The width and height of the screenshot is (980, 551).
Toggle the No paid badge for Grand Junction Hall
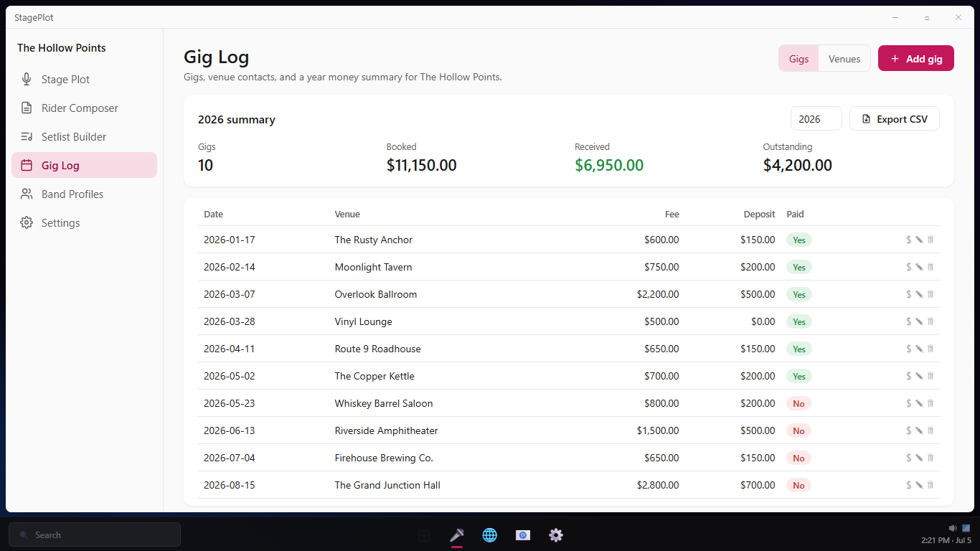[x=798, y=485]
